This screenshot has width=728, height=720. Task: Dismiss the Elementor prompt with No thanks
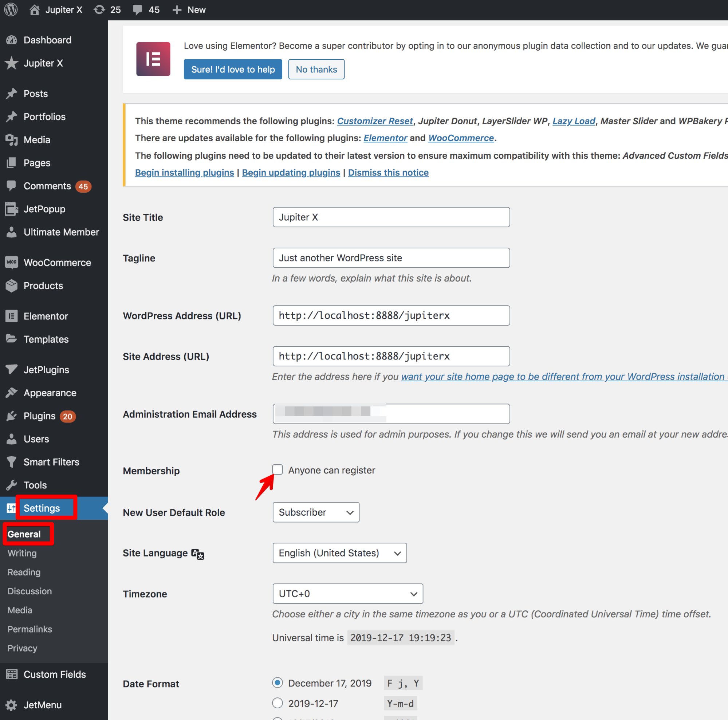(x=316, y=69)
